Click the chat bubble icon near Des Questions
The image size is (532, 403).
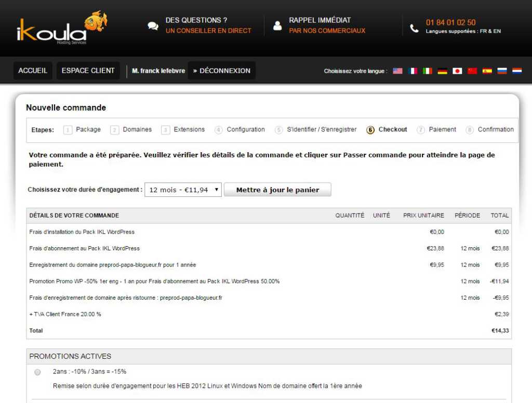tap(153, 26)
